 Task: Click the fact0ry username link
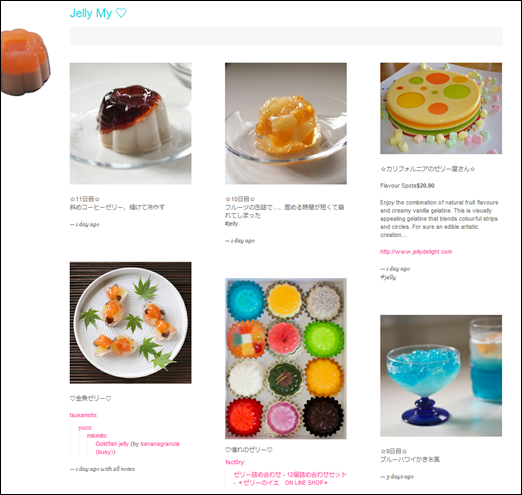[x=235, y=462]
